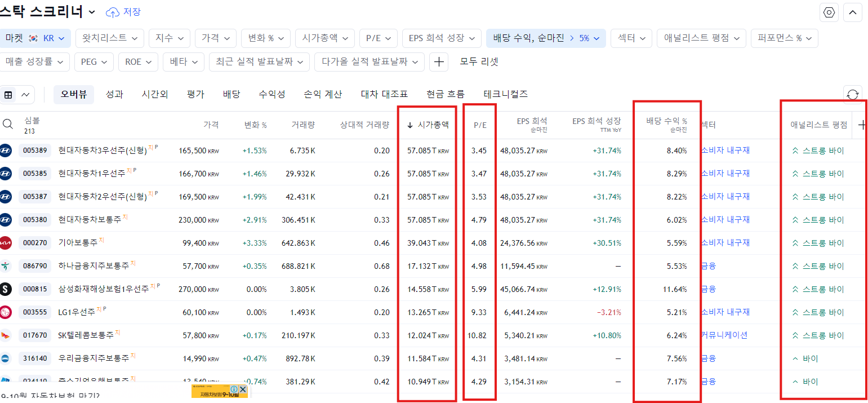Sort by the 거래량 column header
The height and width of the screenshot is (403, 868).
pyautogui.click(x=304, y=125)
